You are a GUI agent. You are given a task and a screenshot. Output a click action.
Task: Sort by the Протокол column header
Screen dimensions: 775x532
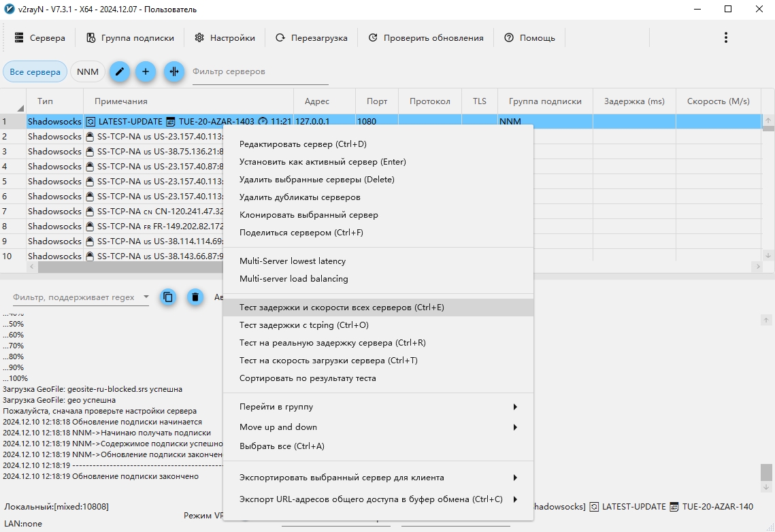click(x=429, y=101)
